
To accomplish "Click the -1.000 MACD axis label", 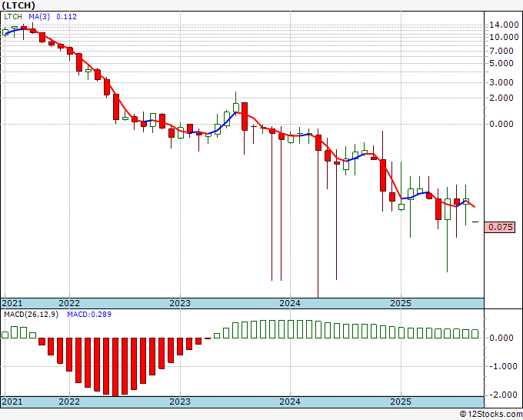I will pyautogui.click(x=501, y=366).
